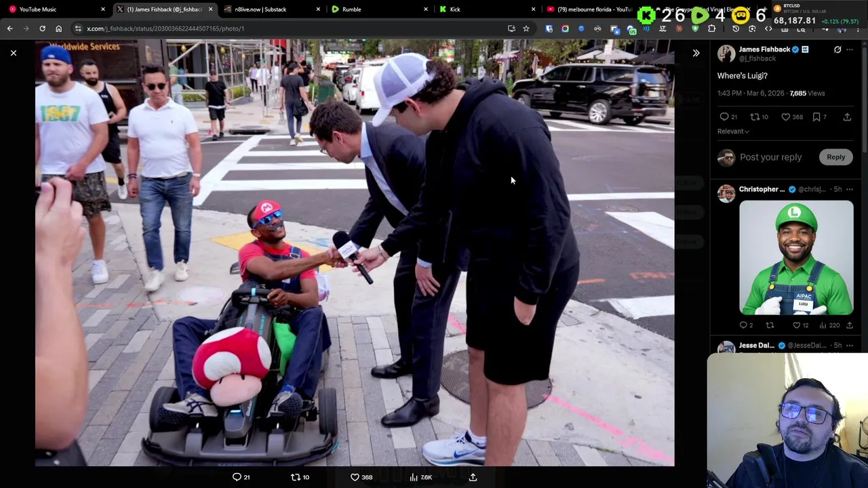This screenshot has height=488, width=868.
Task: Close the James Fishback X tab
Action: (x=210, y=9)
